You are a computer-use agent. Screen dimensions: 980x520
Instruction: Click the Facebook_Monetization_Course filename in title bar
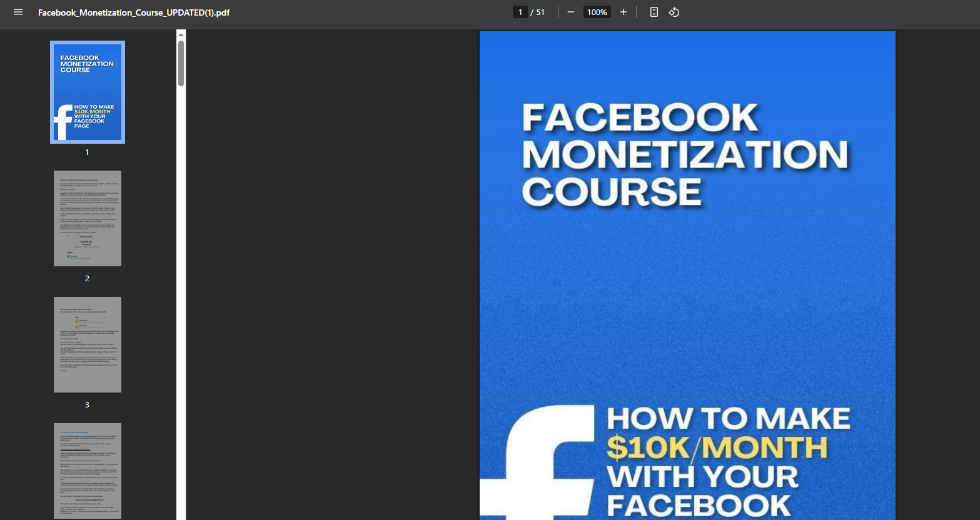click(x=133, y=12)
